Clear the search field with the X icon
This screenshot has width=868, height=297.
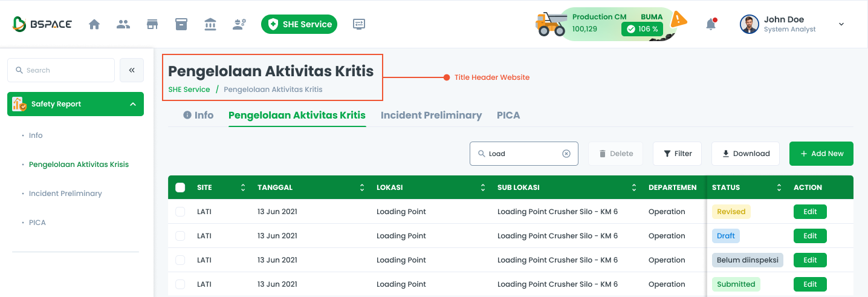[566, 154]
